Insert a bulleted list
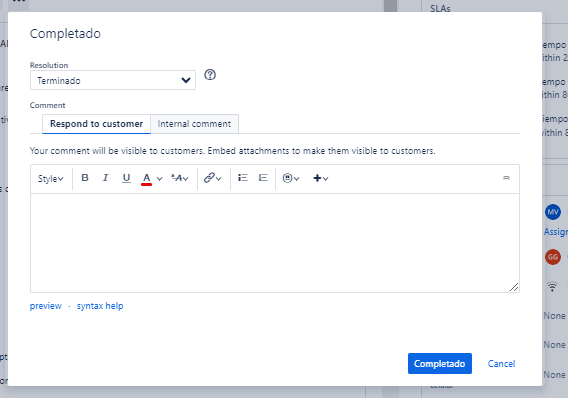568x398 pixels. [x=243, y=178]
